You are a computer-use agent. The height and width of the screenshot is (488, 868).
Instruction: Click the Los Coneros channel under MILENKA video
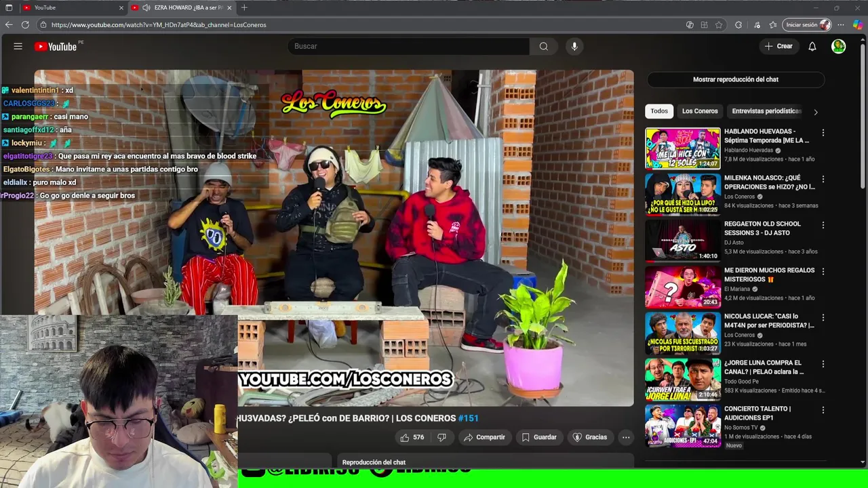tap(739, 197)
